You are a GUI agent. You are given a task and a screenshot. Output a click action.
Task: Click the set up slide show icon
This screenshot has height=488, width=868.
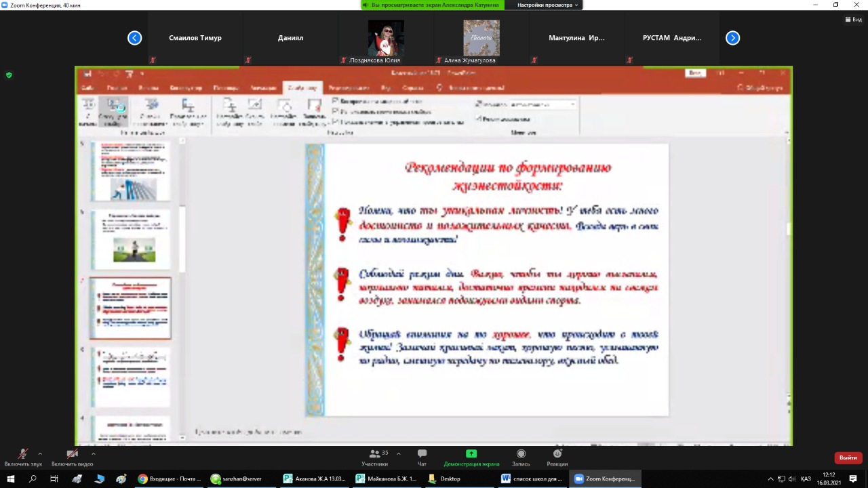[x=230, y=112]
